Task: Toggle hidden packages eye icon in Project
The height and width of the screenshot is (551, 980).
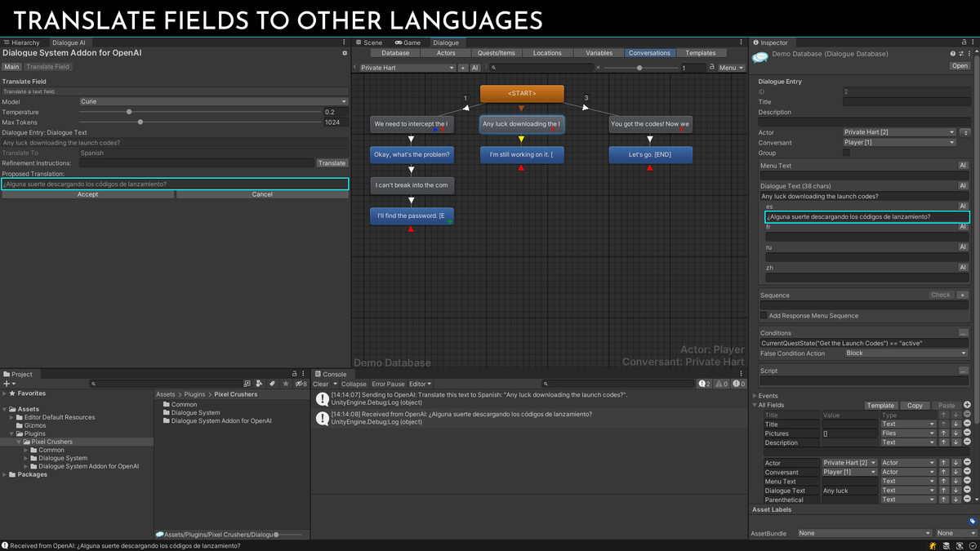Action: (x=301, y=384)
